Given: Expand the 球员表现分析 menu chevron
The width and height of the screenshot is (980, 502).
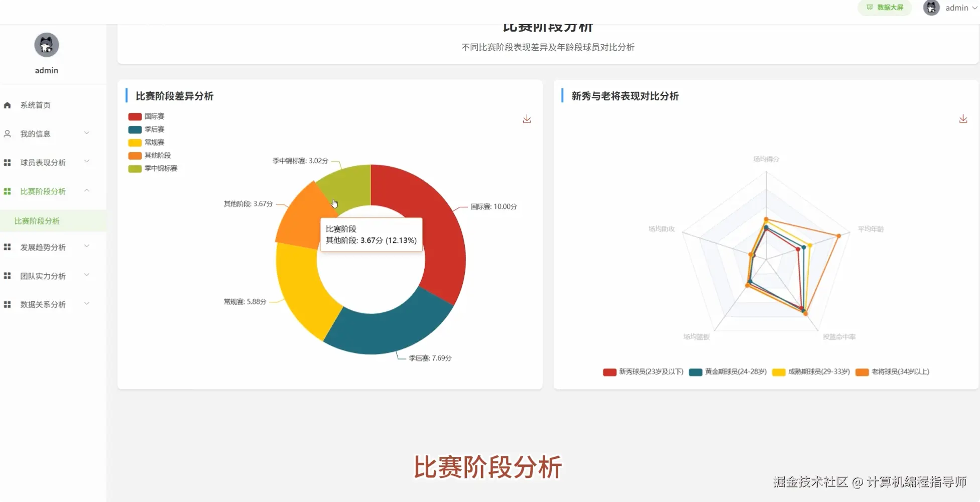Looking at the screenshot, I should click(x=86, y=162).
